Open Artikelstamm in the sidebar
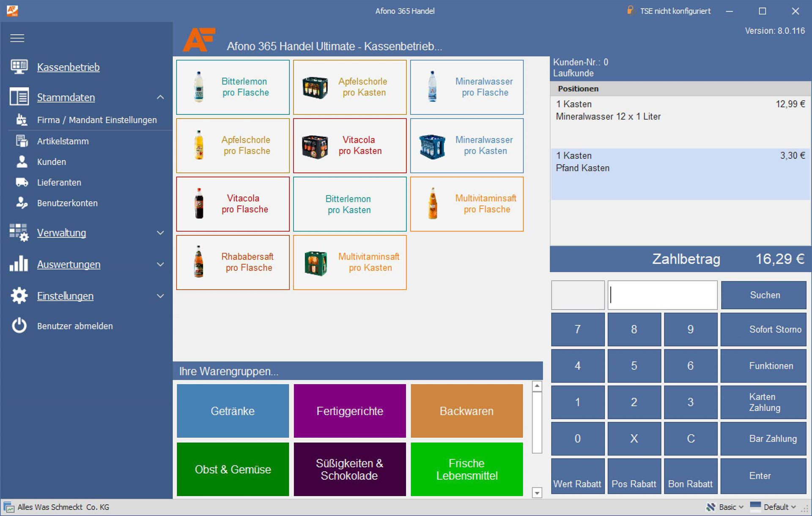This screenshot has width=812, height=516. (x=63, y=141)
